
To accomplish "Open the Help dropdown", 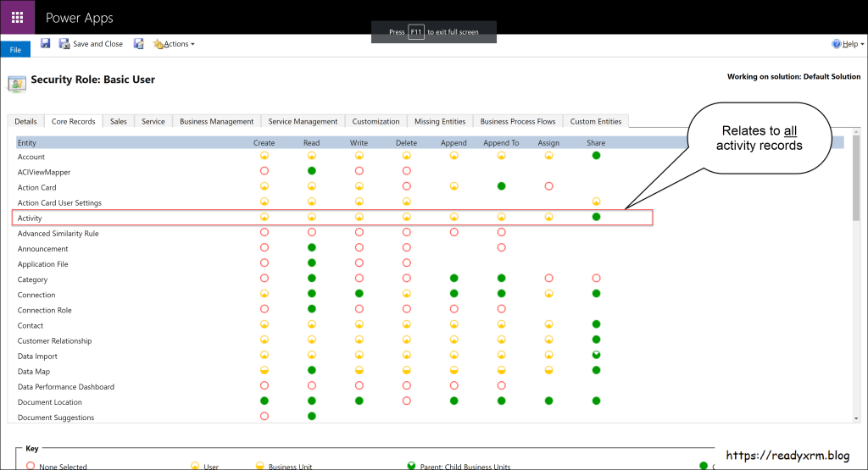I will [x=849, y=44].
